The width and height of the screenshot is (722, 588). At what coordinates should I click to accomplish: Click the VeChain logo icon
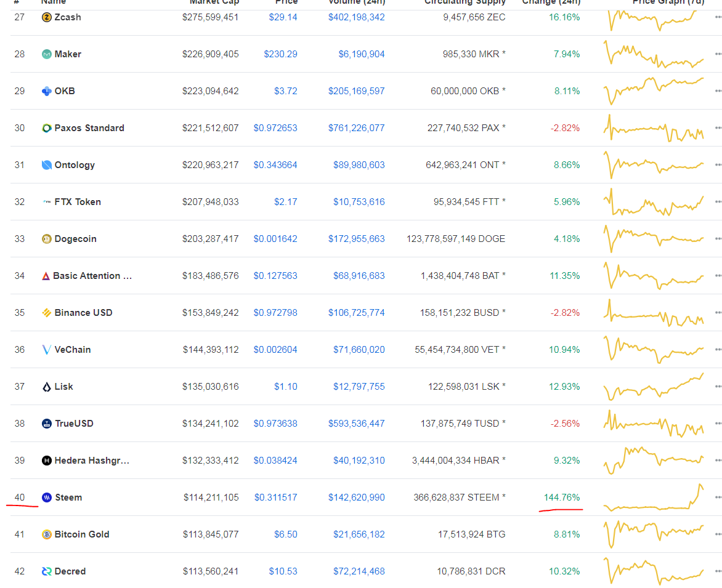pyautogui.click(x=46, y=350)
